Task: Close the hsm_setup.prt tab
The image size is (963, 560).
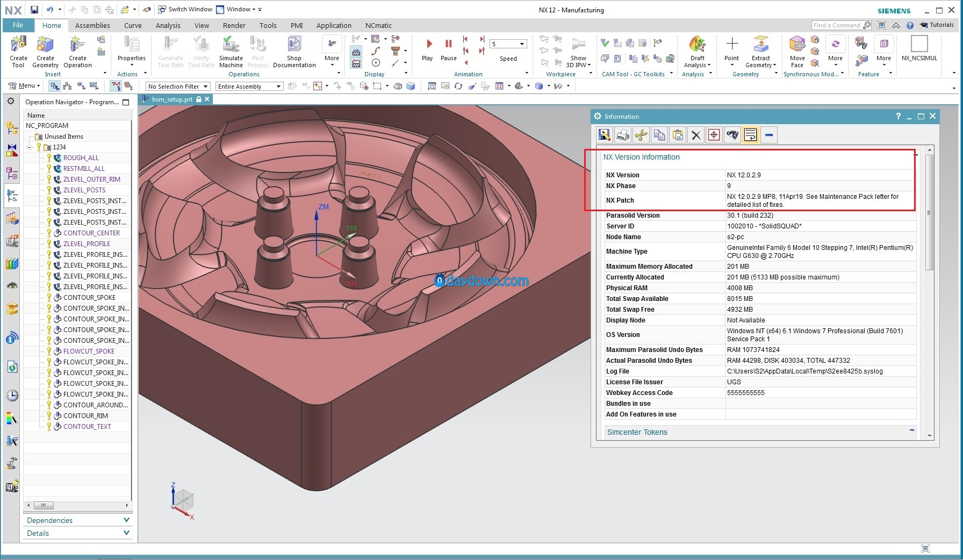Action: click(x=207, y=99)
